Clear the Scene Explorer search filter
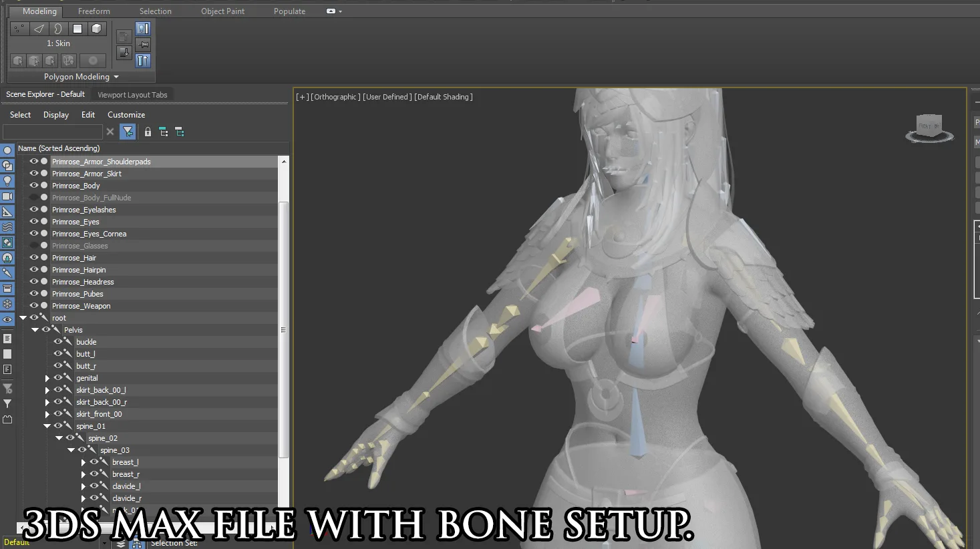980x549 pixels. pyautogui.click(x=110, y=132)
